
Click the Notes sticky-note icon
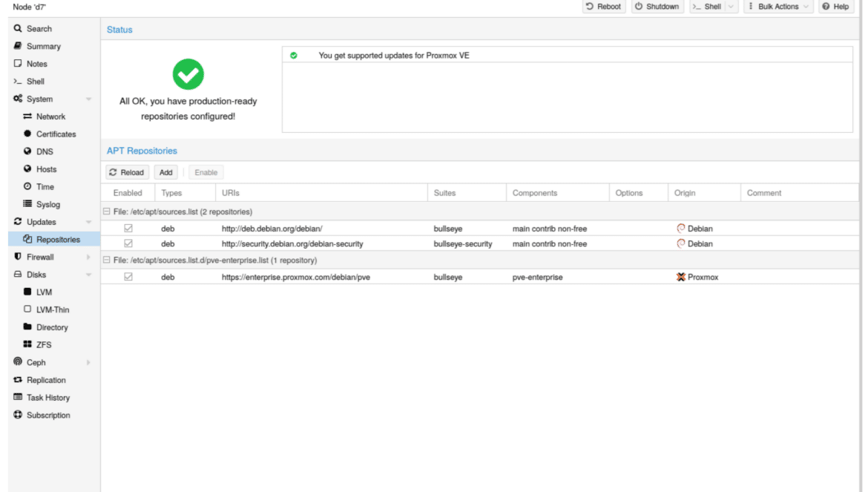[18, 64]
